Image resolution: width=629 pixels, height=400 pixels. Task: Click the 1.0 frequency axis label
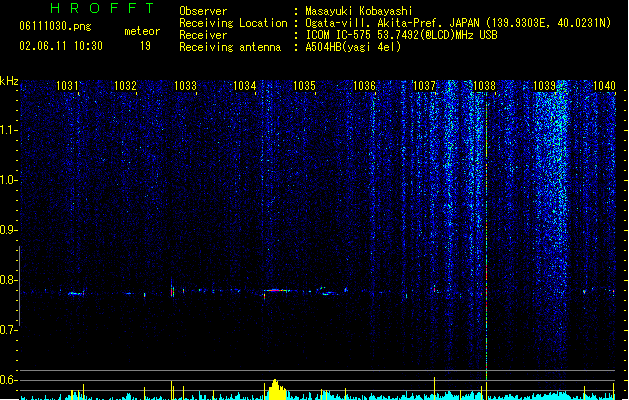pos(9,180)
